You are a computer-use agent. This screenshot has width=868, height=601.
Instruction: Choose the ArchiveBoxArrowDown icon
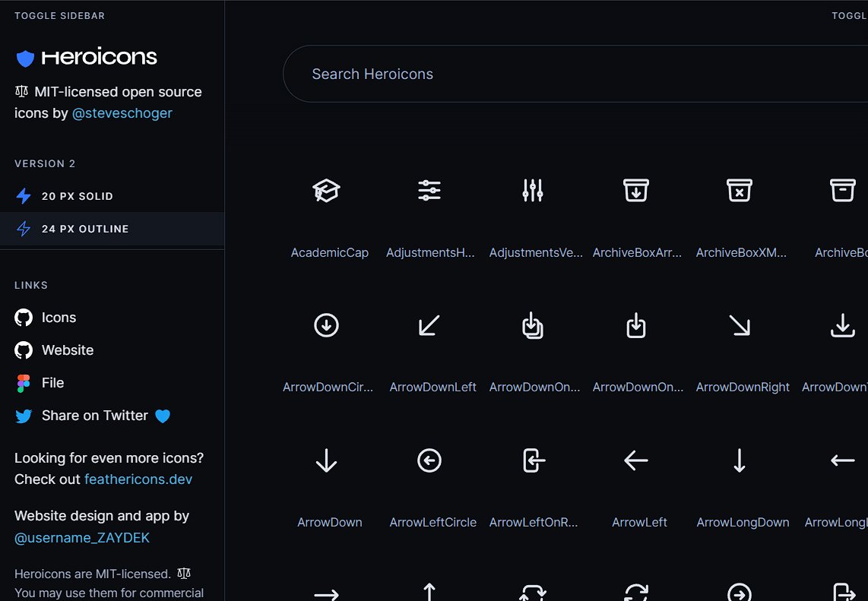[x=636, y=191]
